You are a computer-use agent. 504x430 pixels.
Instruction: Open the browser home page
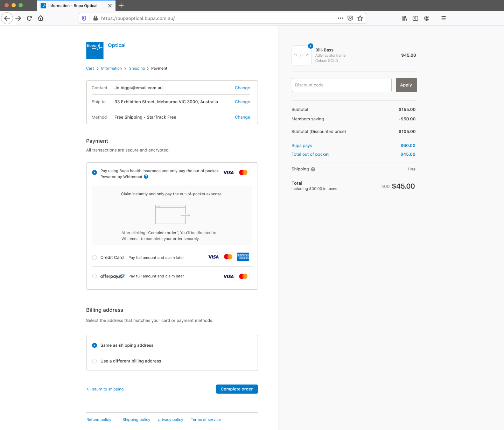tap(41, 18)
